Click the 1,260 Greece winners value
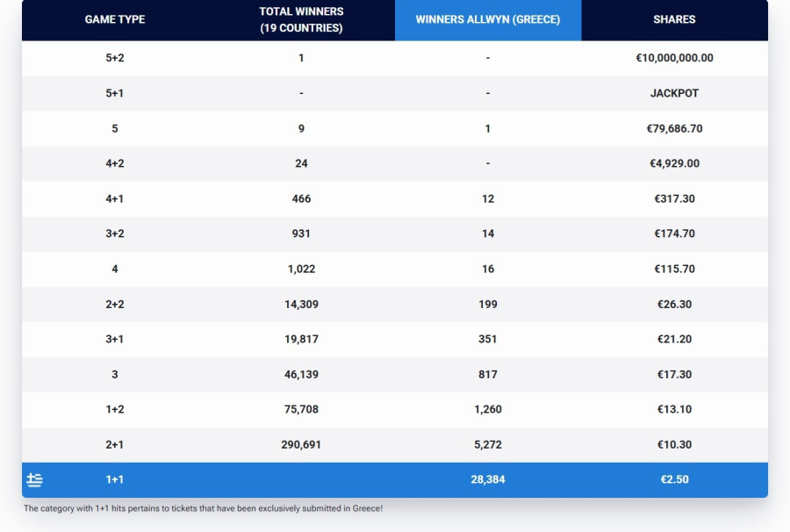 tap(487, 410)
